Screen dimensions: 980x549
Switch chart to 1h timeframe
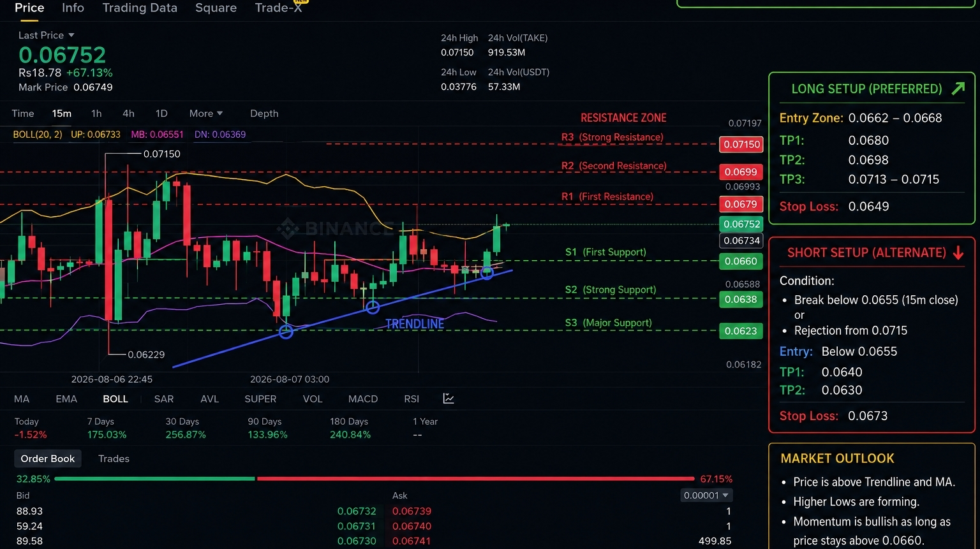coord(96,113)
